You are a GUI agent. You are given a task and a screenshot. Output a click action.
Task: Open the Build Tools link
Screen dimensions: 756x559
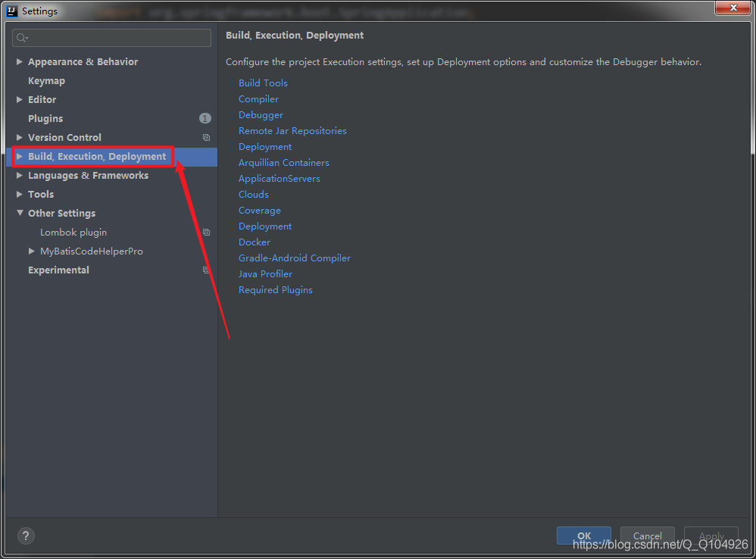tap(263, 83)
